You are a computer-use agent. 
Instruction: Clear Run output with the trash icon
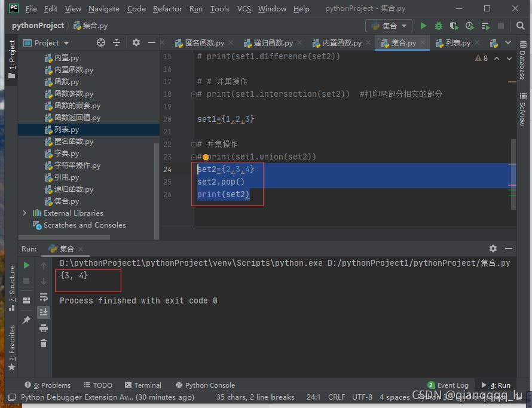point(44,343)
